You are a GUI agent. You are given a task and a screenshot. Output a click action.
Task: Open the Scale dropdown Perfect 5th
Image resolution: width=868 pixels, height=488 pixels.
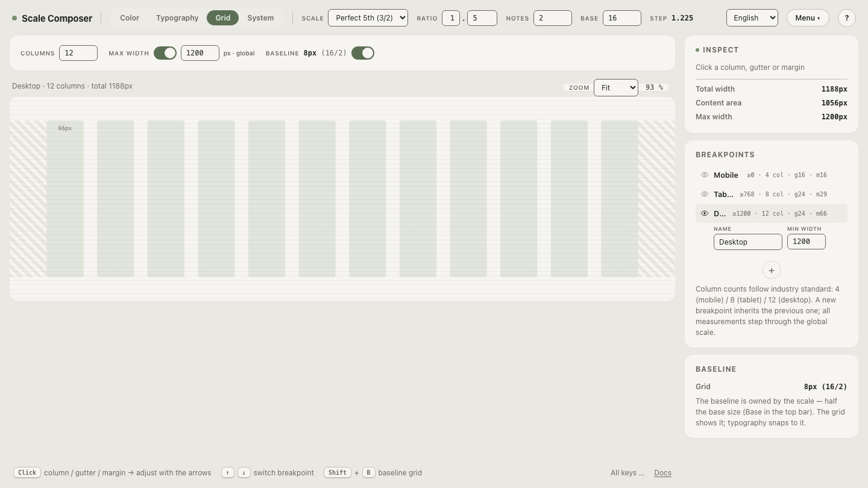(x=368, y=18)
